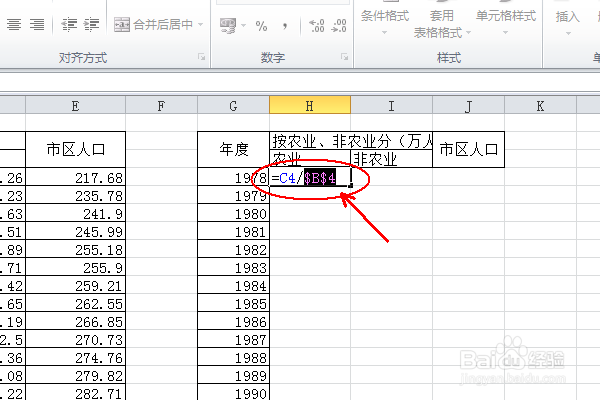Open 单元格样式 cell styles menu

coord(505,21)
